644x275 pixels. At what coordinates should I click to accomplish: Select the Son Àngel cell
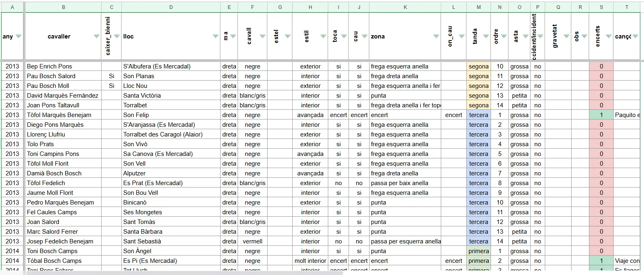pos(171,251)
